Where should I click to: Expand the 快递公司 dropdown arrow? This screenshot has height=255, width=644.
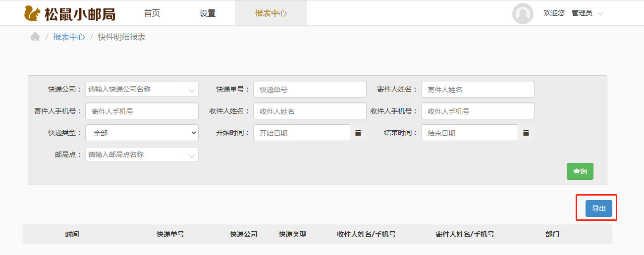(191, 90)
